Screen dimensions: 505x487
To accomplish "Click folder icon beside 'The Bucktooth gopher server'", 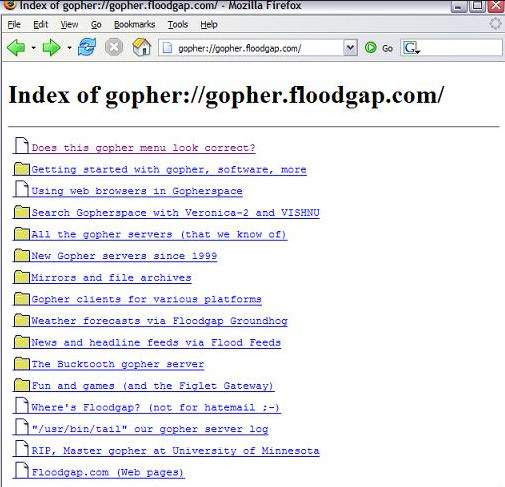I will [22, 363].
